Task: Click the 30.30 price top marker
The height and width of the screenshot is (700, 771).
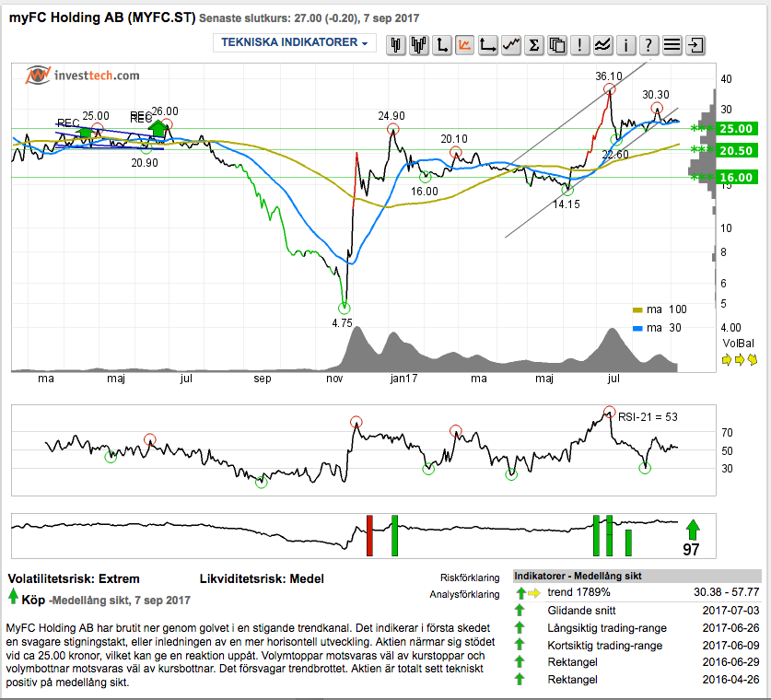Action: coord(657,108)
